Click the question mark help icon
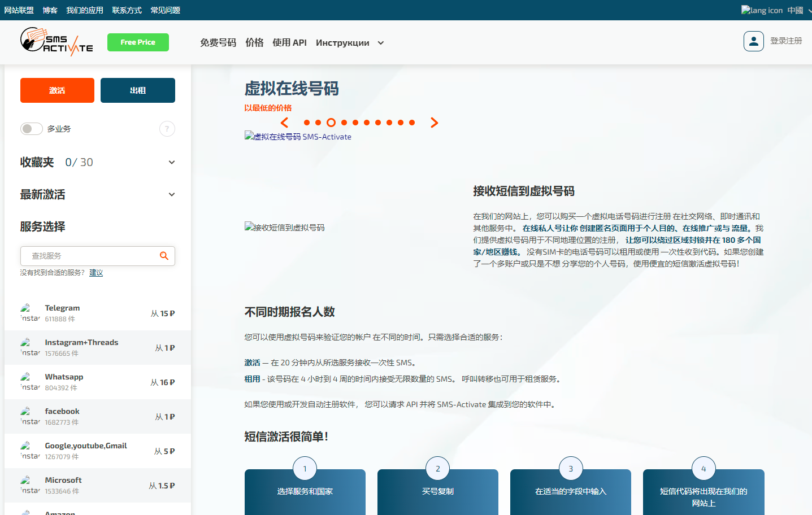This screenshot has height=515, width=812. 167,129
